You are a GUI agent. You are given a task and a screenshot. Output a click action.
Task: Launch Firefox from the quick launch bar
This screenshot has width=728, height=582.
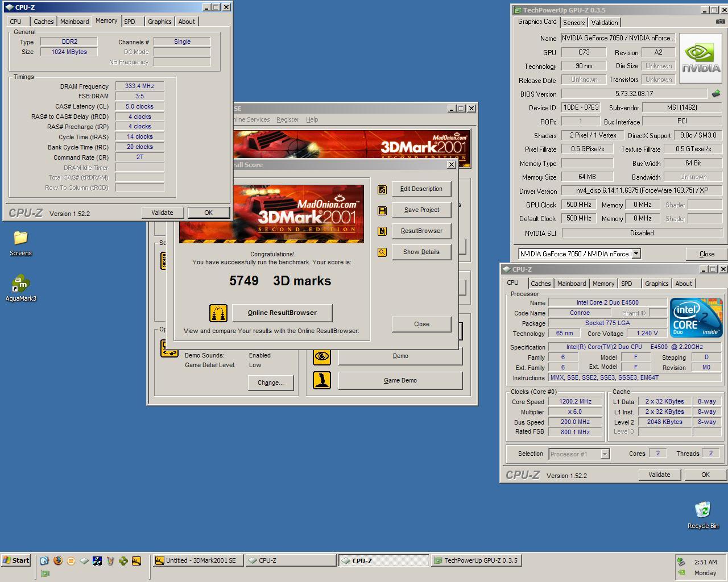(57, 560)
